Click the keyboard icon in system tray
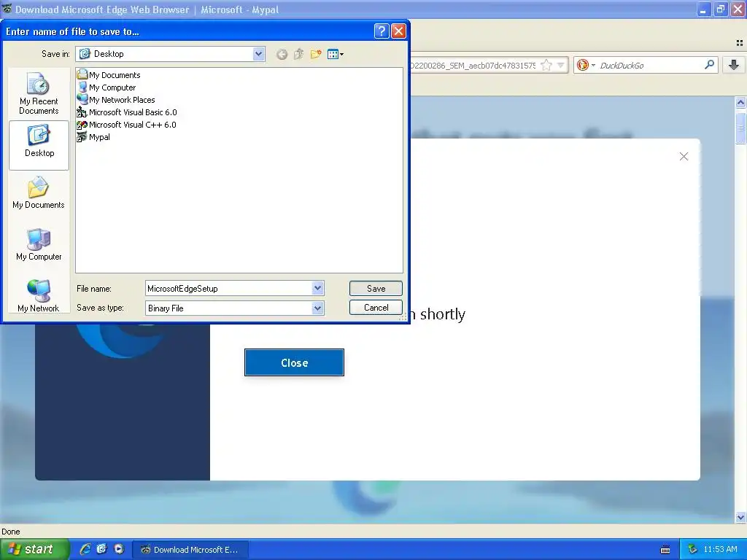 [665, 550]
